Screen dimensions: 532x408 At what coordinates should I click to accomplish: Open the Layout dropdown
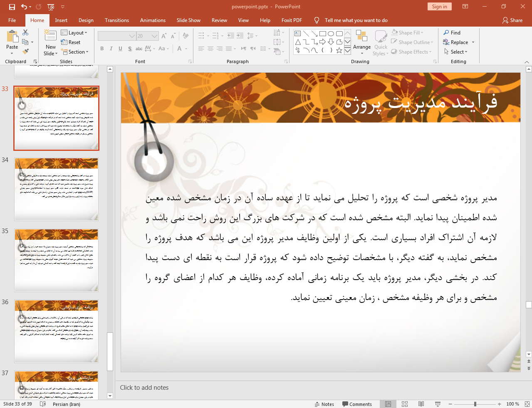pyautogui.click(x=74, y=33)
